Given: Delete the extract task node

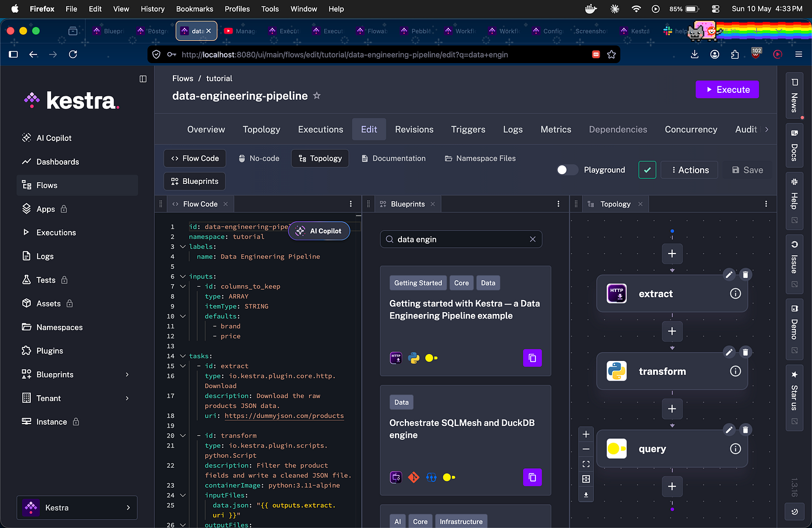Looking at the screenshot, I should coord(746,274).
